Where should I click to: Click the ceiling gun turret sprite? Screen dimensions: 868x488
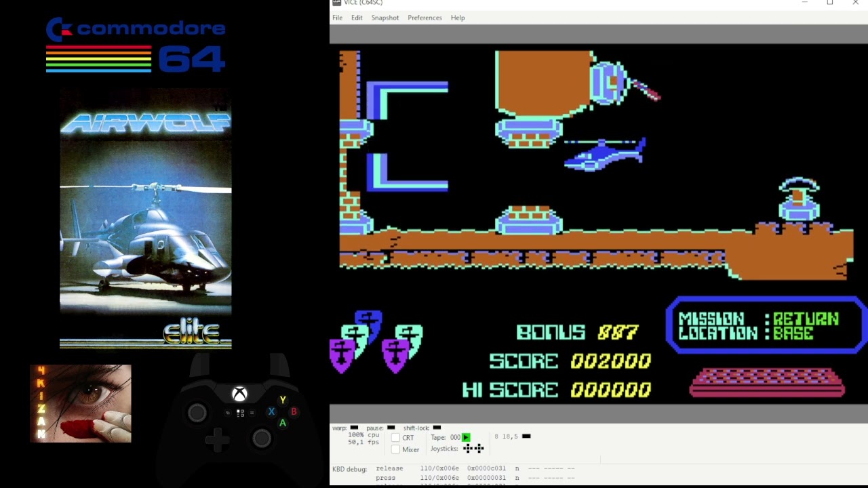point(624,83)
